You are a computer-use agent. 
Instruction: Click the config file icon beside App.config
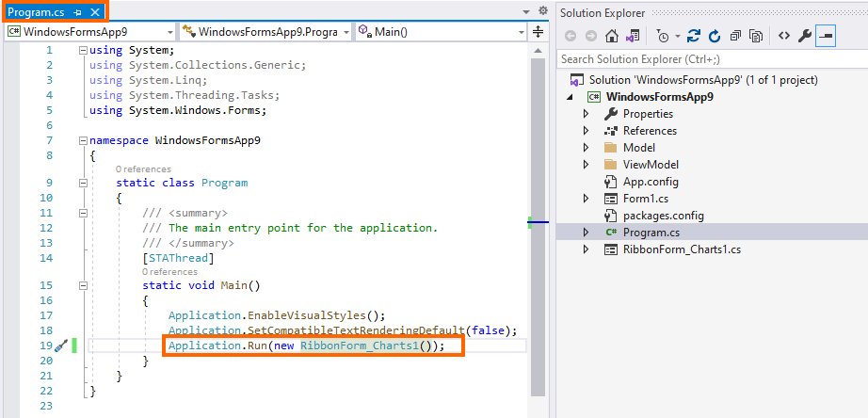611,182
